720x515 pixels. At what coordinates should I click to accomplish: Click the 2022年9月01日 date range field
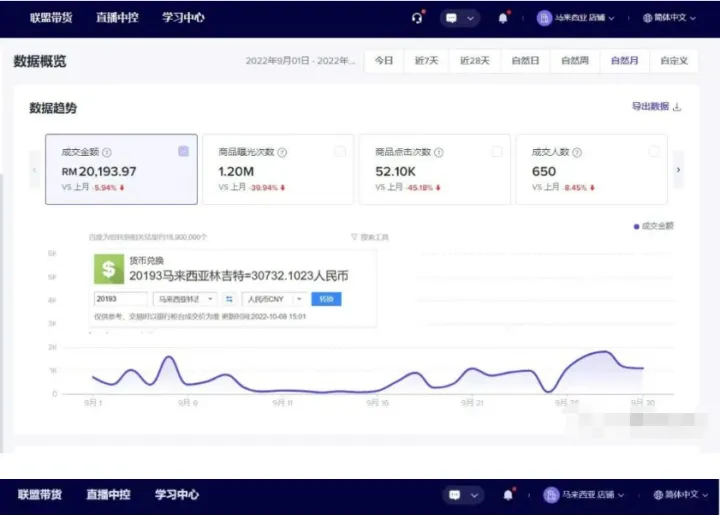click(x=300, y=61)
